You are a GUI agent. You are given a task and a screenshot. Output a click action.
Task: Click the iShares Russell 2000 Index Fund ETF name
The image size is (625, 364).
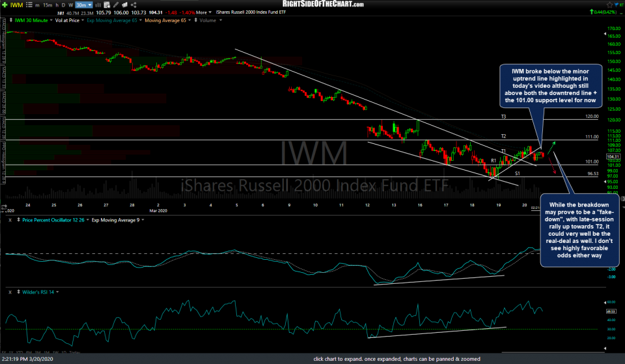coord(251,12)
